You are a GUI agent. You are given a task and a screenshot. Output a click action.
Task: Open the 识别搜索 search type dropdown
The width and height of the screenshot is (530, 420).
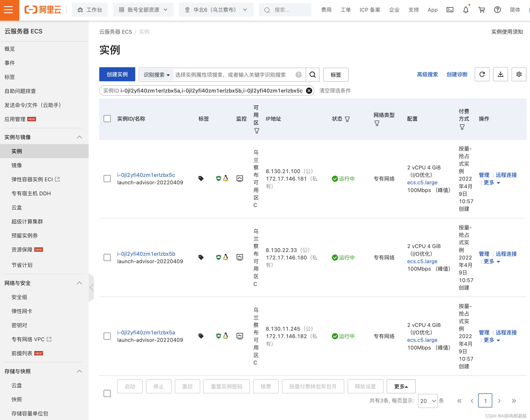(x=157, y=75)
